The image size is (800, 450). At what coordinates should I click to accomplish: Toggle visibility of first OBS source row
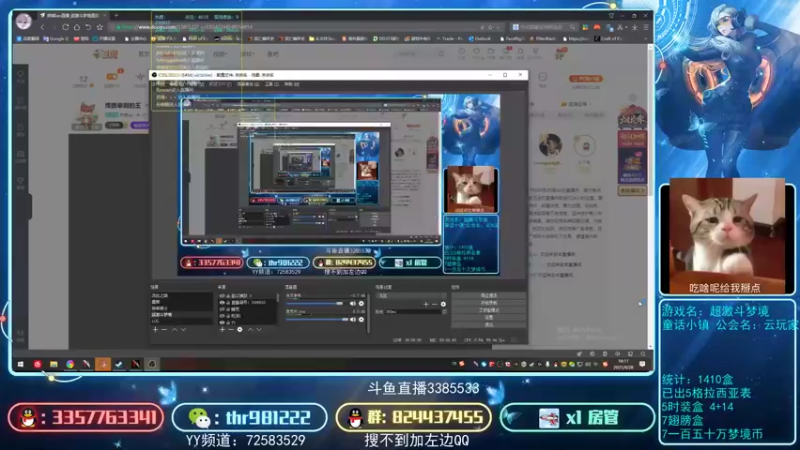pyautogui.click(x=222, y=296)
